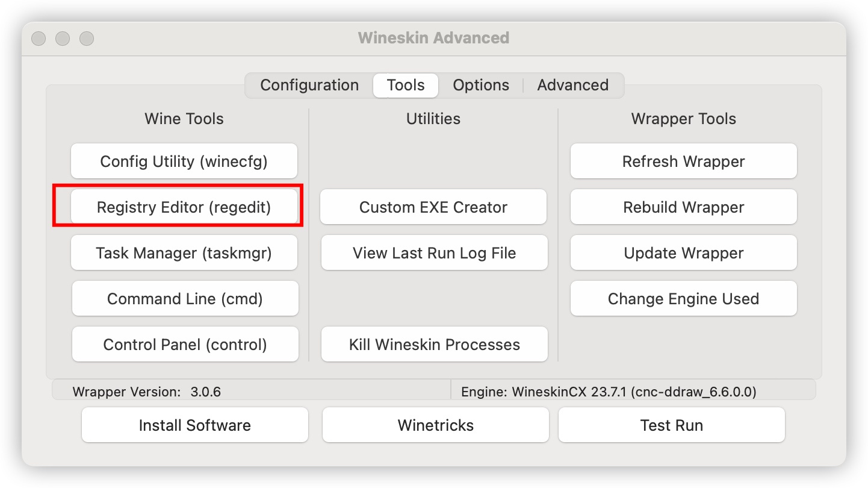Start the Command Line (cmd)
Screen dimensions: 868x488
[x=185, y=298]
